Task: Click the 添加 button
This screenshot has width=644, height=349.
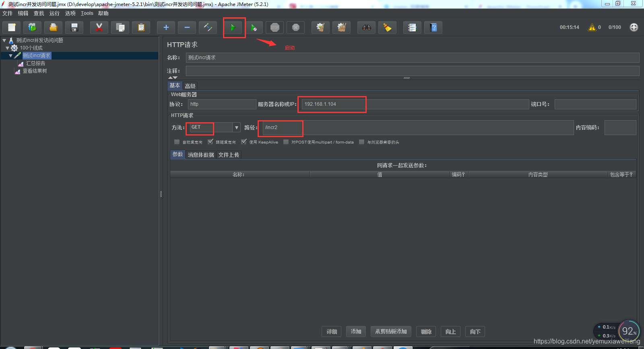Action: [356, 332]
